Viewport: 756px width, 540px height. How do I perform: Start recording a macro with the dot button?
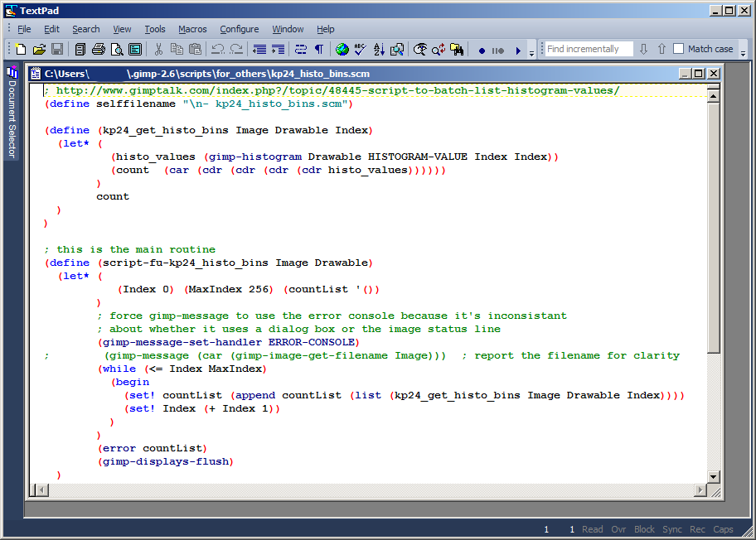482,51
